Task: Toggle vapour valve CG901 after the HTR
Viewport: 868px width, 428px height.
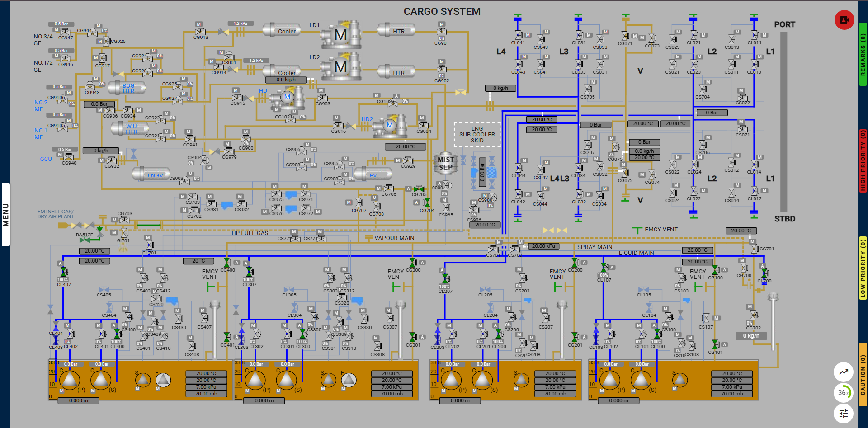Action: [x=442, y=31]
